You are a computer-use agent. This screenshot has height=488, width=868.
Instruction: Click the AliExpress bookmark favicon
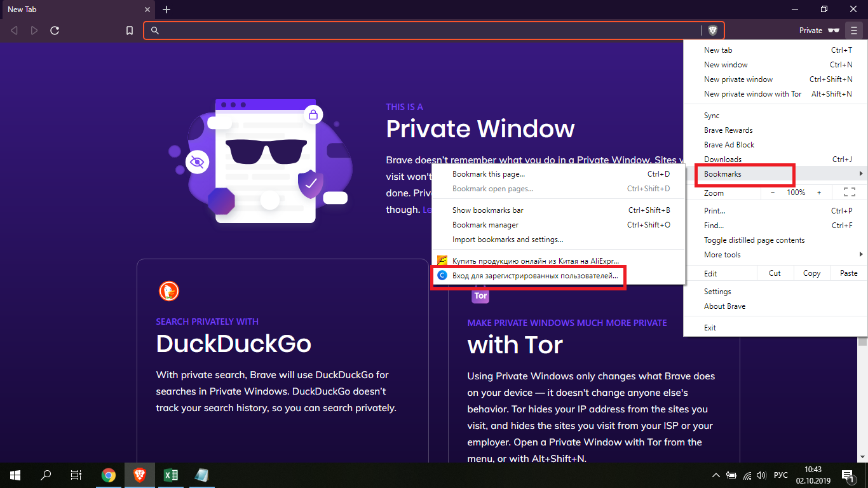click(443, 261)
